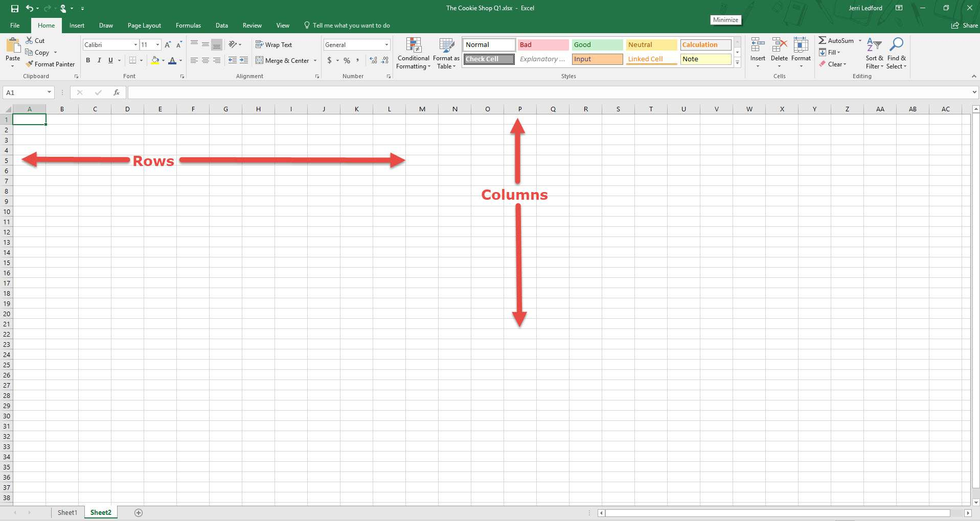Viewport: 980px width, 521px height.
Task: Open the Font dropdown showing Calibri
Action: tap(110, 44)
